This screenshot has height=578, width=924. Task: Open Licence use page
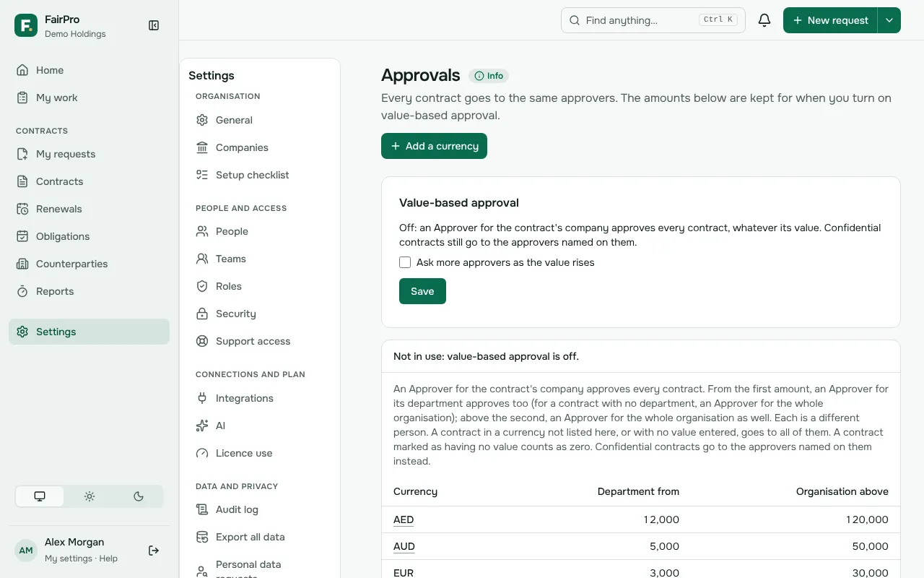[x=260, y=453]
